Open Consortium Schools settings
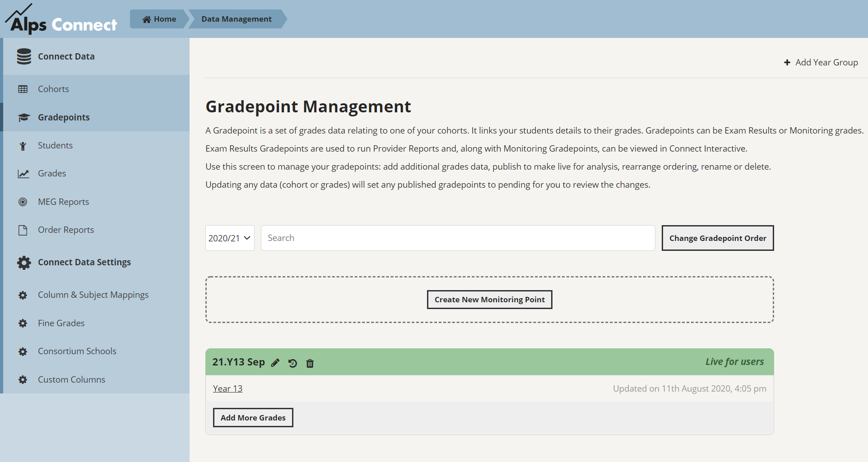 [96, 351]
